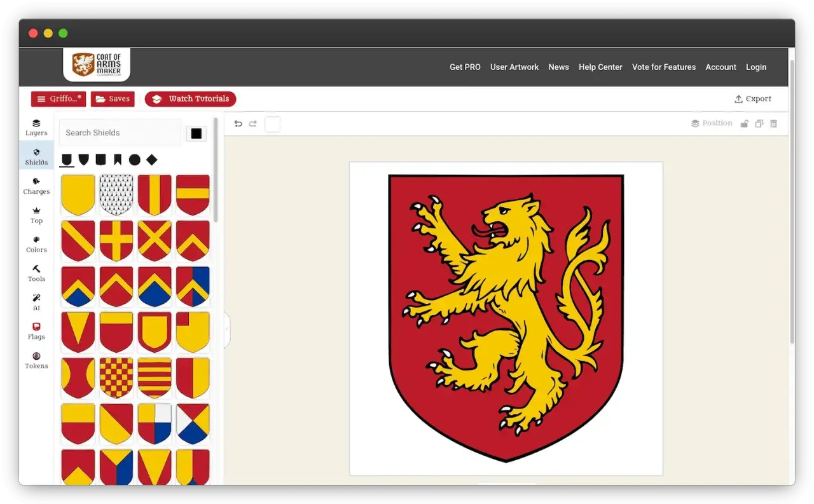Collapse the side panel with handle arrow
This screenshot has height=504, width=814.
pyautogui.click(x=227, y=329)
